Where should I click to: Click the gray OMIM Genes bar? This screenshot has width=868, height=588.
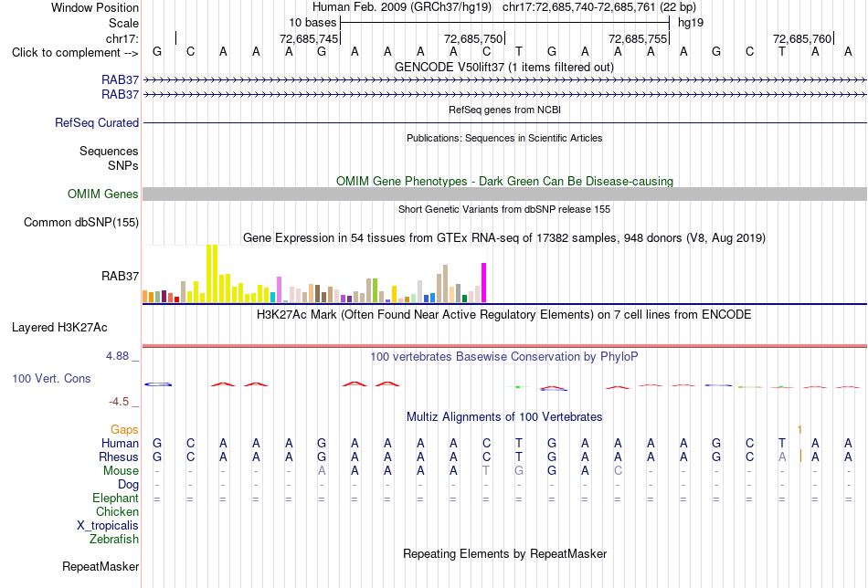tap(504, 194)
